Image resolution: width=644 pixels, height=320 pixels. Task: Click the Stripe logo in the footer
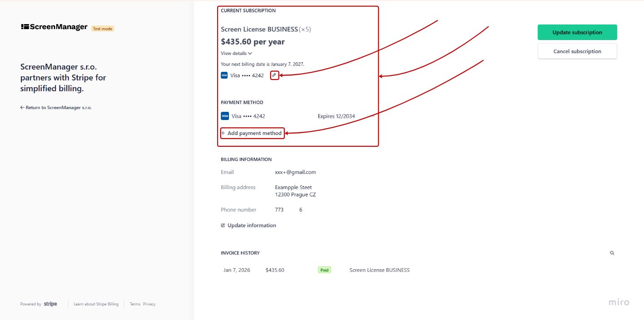tap(50, 304)
